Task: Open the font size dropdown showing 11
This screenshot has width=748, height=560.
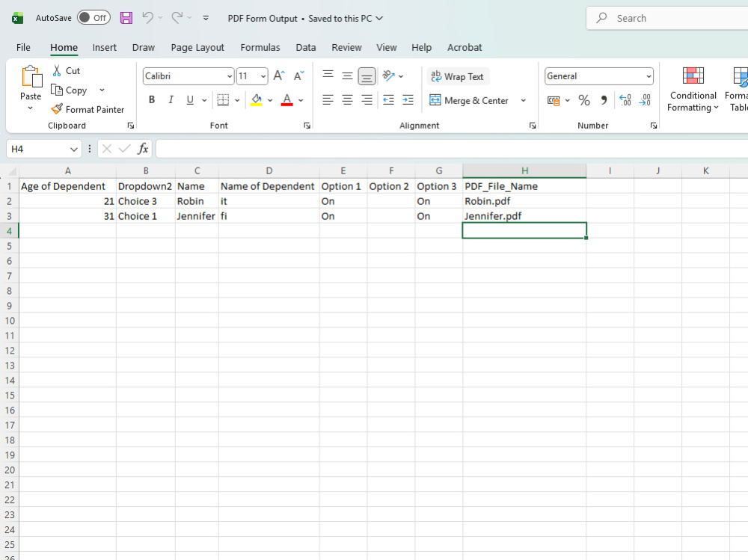Action: pyautogui.click(x=263, y=76)
